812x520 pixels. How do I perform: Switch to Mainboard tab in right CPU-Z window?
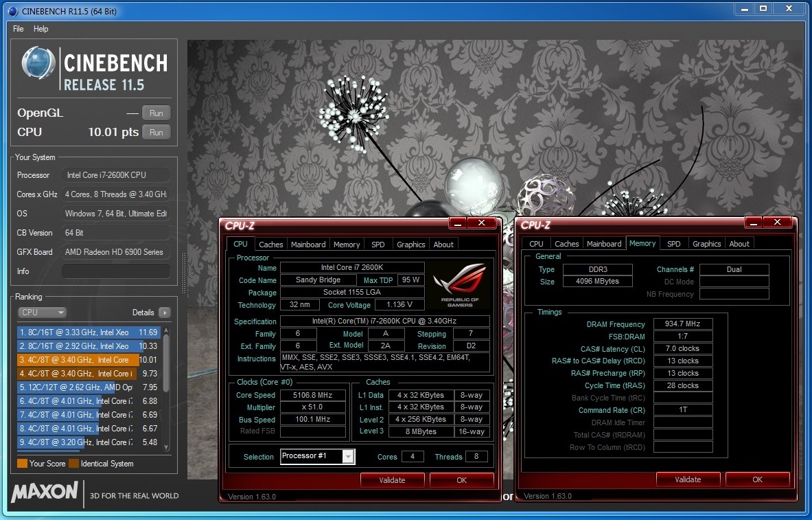point(604,244)
